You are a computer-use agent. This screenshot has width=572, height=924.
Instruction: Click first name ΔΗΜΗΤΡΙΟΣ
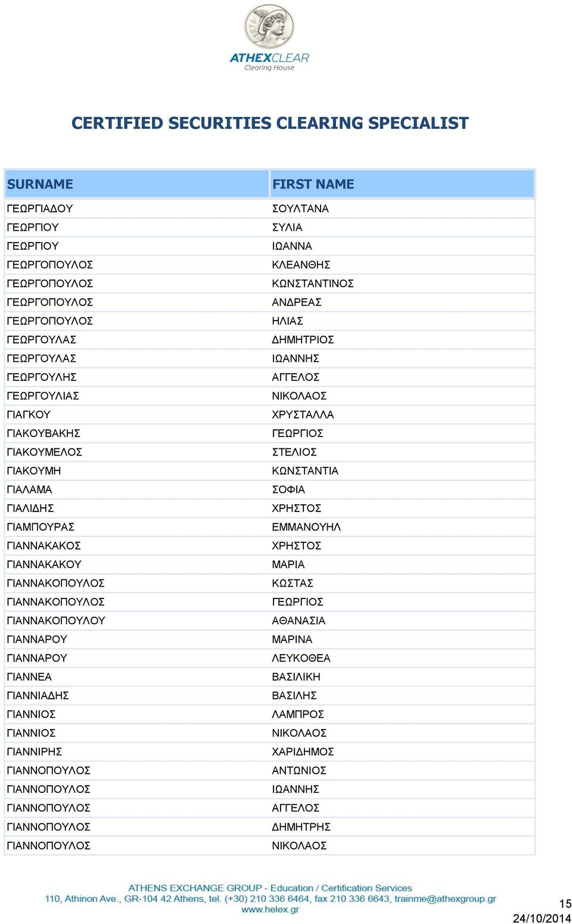click(303, 340)
